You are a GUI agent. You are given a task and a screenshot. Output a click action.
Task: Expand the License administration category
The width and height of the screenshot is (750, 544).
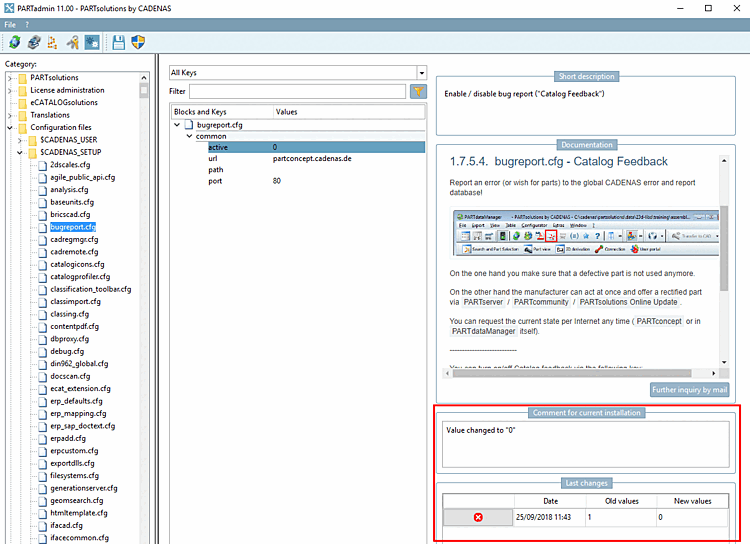pyautogui.click(x=10, y=90)
